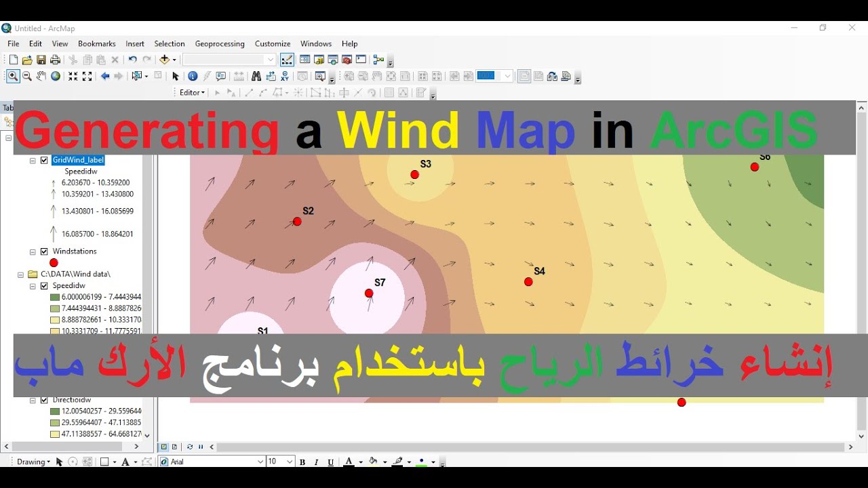This screenshot has height=488, width=868.
Task: Click station S2 red point on map
Action: (x=297, y=222)
